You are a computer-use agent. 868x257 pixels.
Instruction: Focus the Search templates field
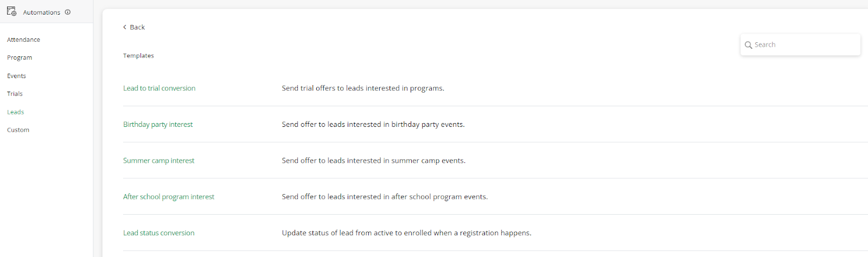click(800, 44)
